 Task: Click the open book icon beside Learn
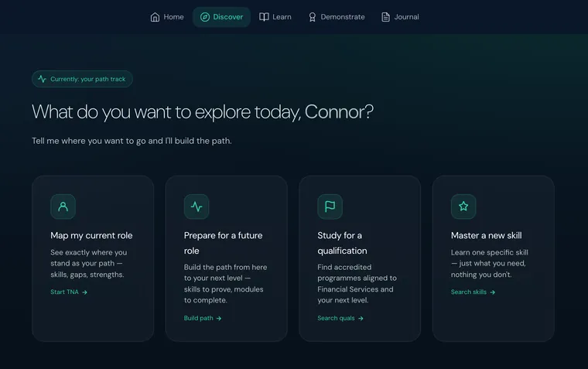(x=264, y=17)
